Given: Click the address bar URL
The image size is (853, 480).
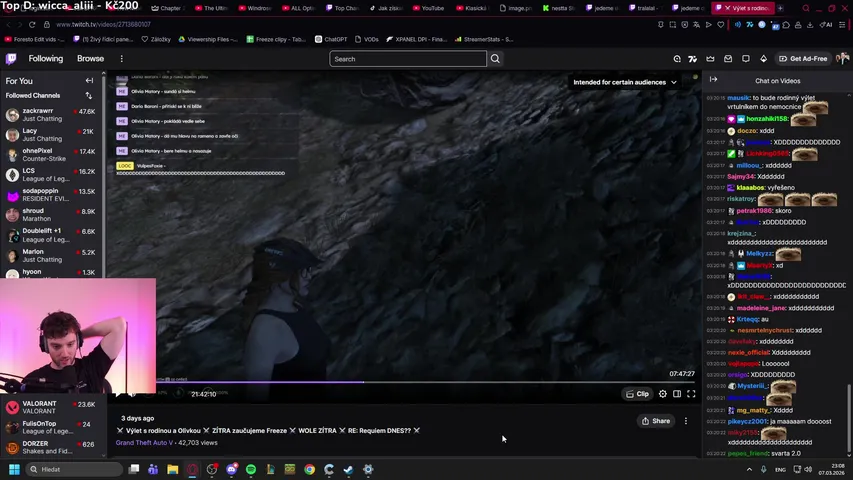Looking at the screenshot, I should [103, 24].
